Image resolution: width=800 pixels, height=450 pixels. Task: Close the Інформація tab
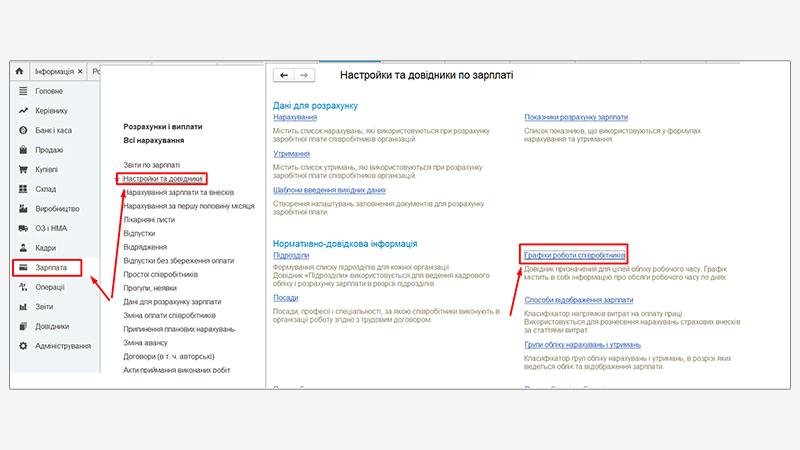coord(80,72)
